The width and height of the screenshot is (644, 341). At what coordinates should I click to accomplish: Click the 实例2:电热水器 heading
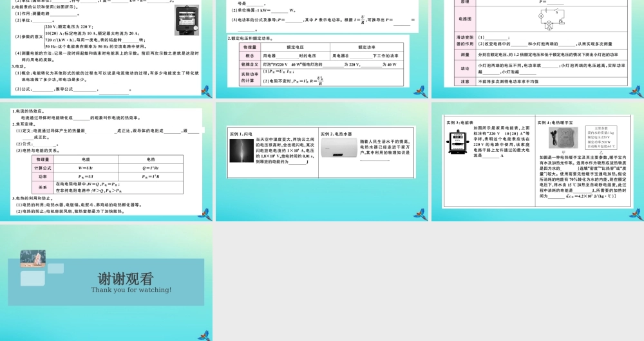click(336, 134)
